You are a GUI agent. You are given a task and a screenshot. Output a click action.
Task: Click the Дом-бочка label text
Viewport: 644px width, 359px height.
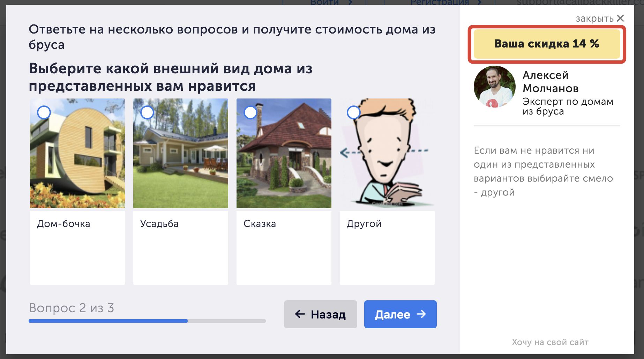pos(63,224)
